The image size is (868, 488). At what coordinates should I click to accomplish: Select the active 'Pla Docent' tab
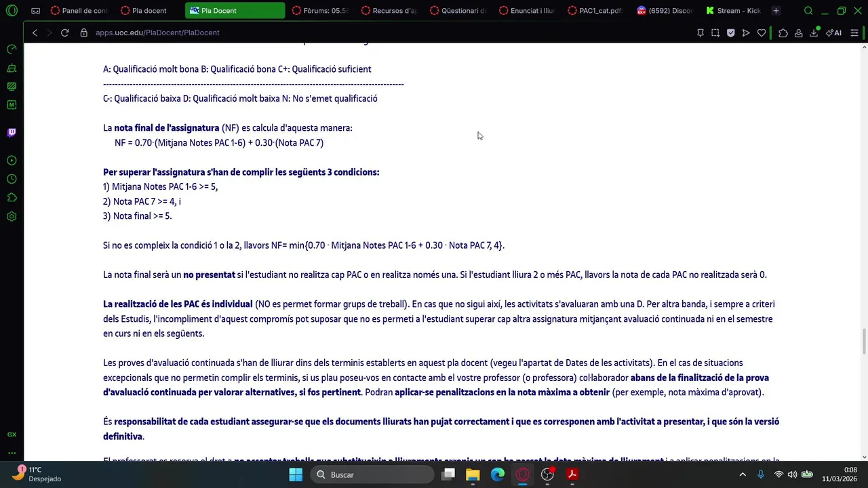click(235, 11)
